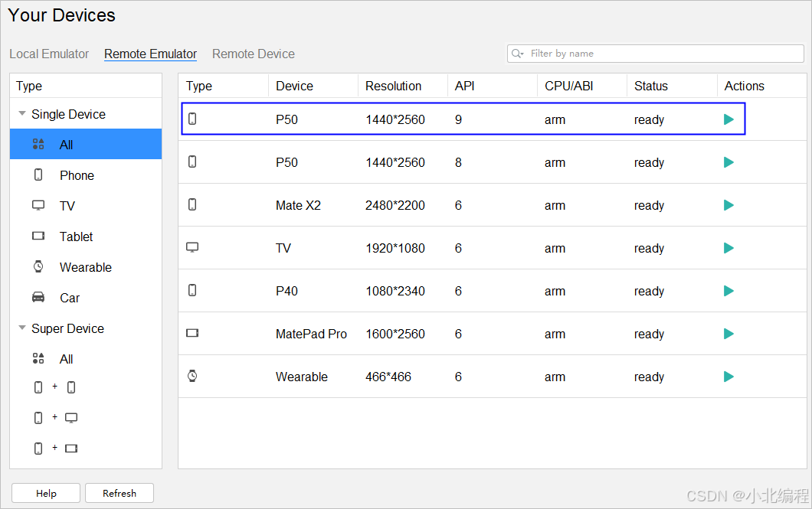
Task: Focus the Filter by name field
Action: 656,54
